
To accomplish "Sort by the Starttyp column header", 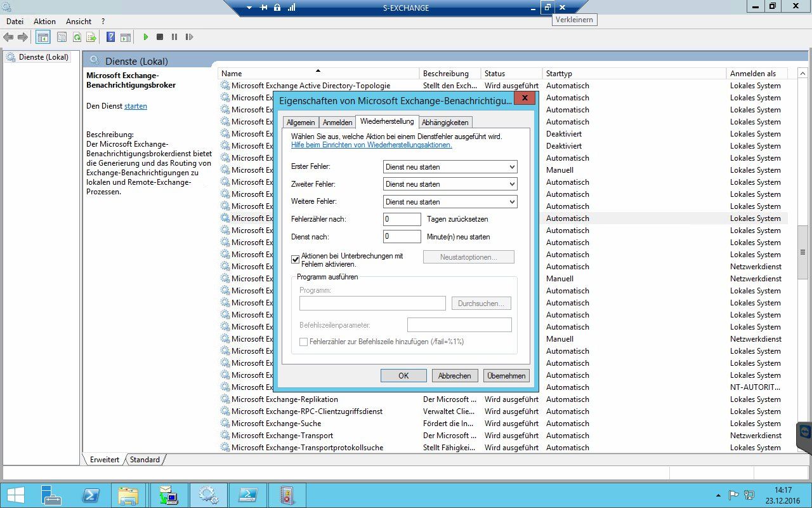I will [634, 74].
